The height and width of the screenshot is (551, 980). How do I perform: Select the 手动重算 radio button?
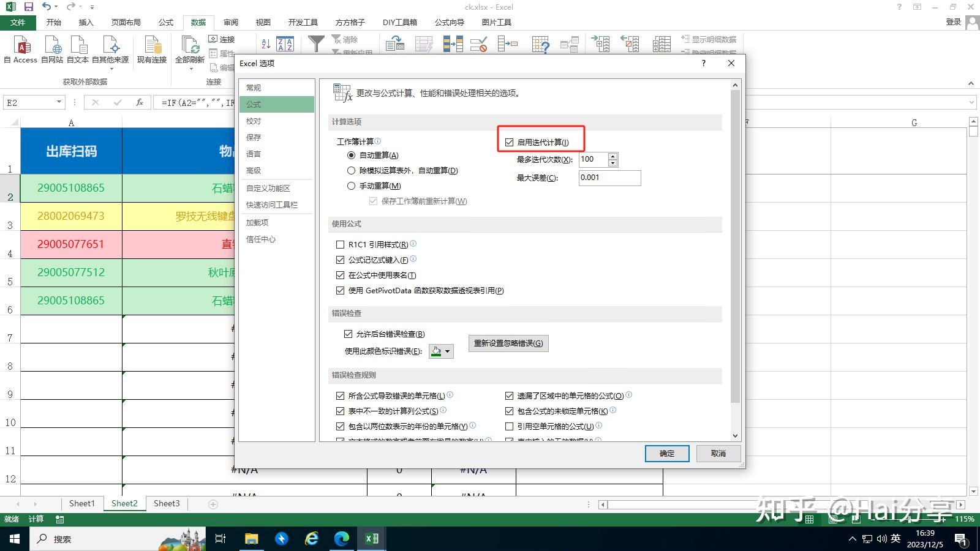(x=351, y=186)
